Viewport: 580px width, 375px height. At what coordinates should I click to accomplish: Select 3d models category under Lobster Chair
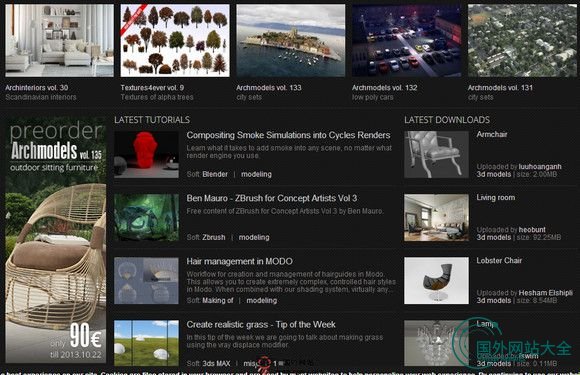pos(493,301)
